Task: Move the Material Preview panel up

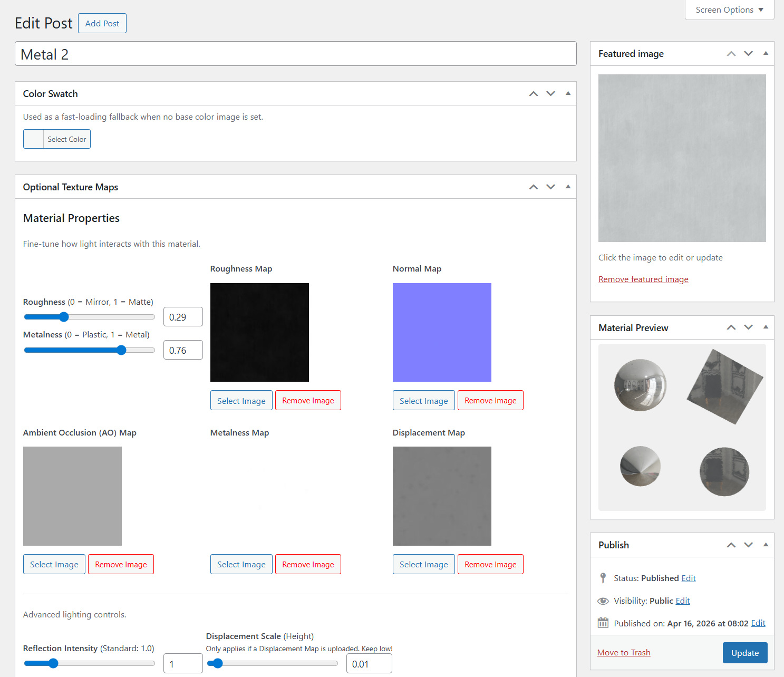Action: (731, 327)
